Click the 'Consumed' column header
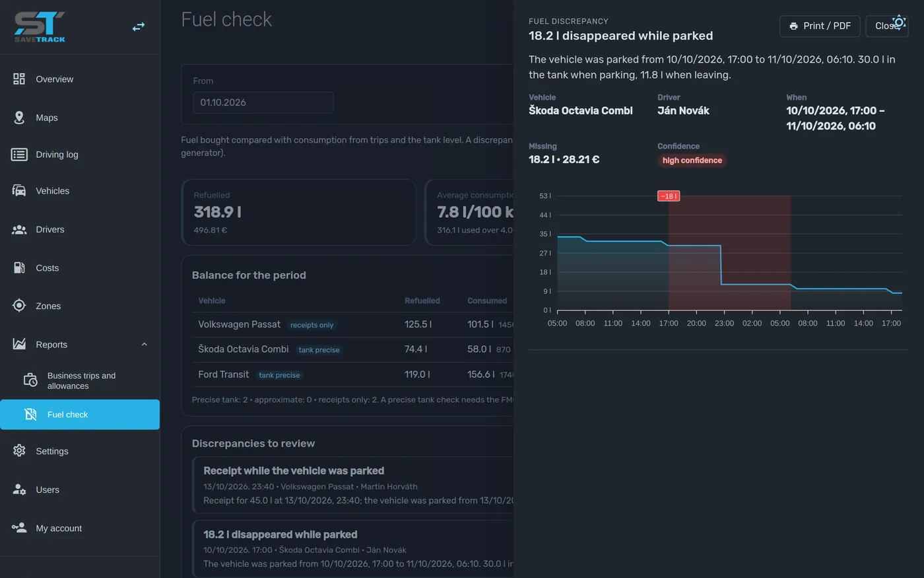The width and height of the screenshot is (924, 578). (487, 301)
